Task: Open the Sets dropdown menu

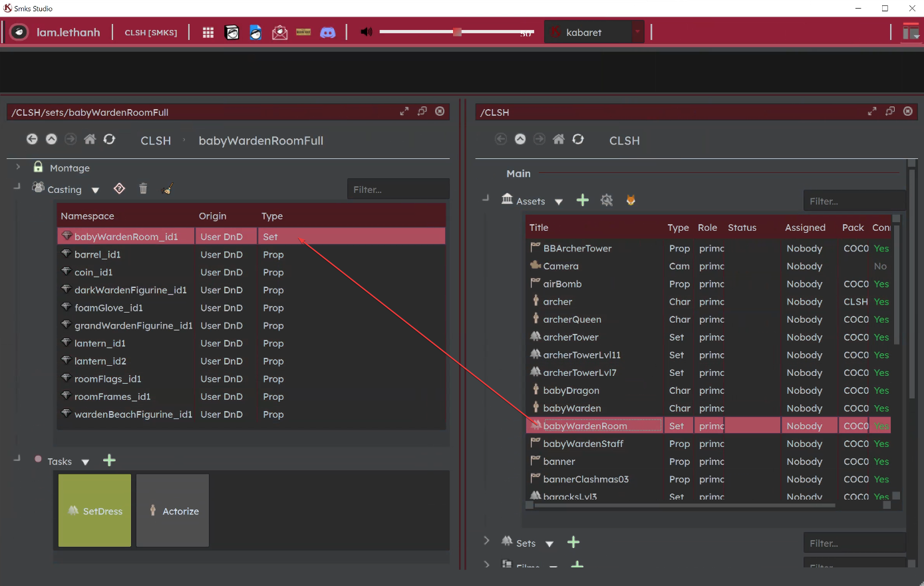Action: [x=549, y=544]
